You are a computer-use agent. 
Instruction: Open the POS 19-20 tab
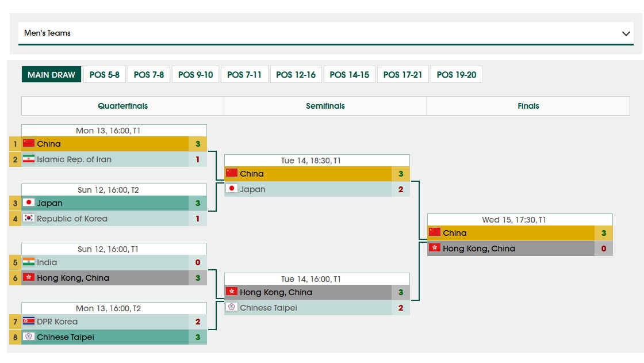tap(457, 74)
